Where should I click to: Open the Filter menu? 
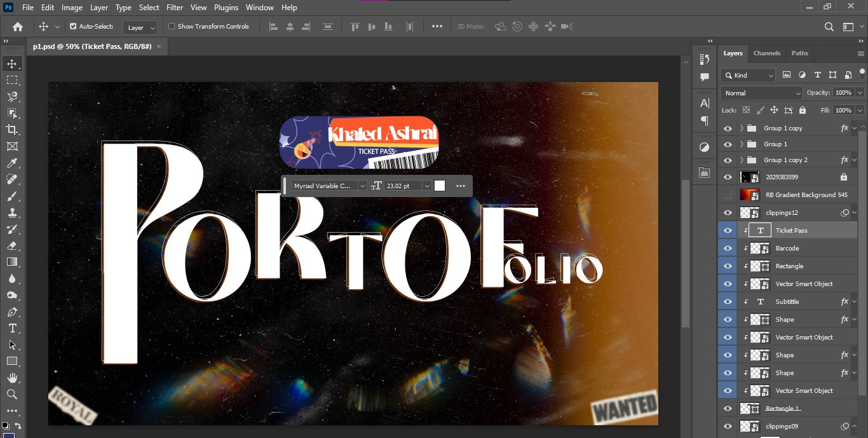click(175, 8)
